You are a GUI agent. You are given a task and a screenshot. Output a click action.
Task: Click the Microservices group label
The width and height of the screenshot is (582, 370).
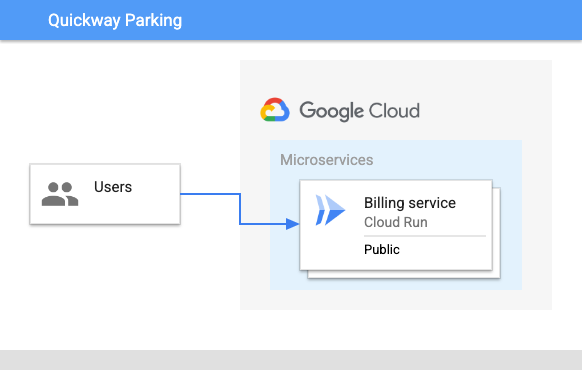pyautogui.click(x=327, y=160)
